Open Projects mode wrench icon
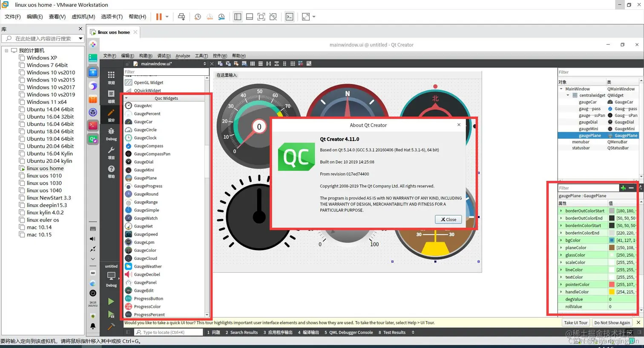The image size is (644, 348). click(111, 152)
